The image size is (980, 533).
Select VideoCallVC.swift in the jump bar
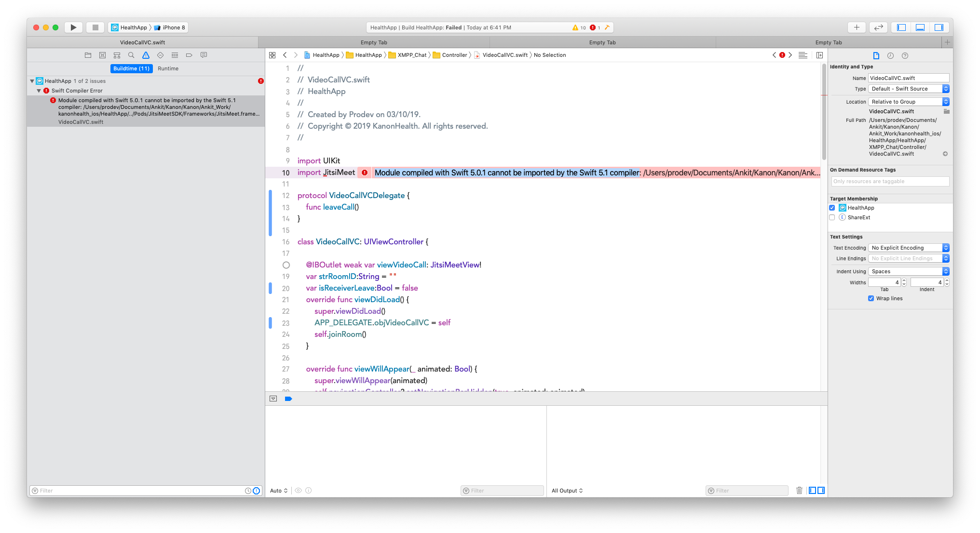[505, 55]
